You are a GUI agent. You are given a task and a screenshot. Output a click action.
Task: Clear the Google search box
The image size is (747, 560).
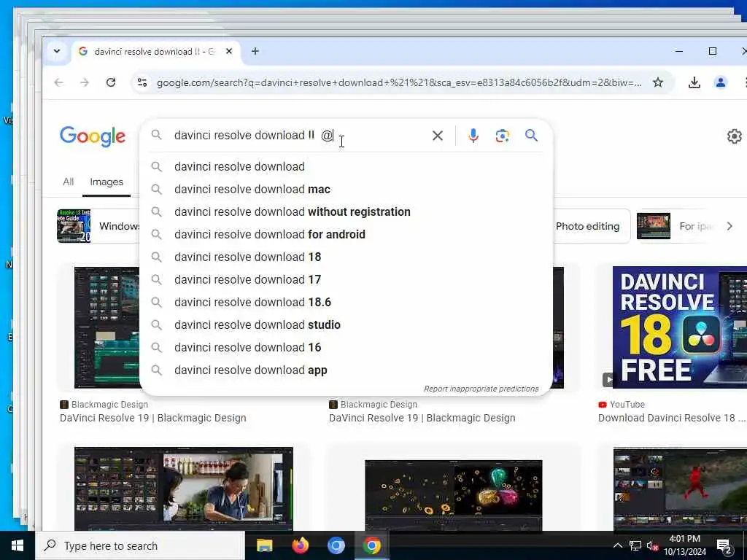coord(438,136)
